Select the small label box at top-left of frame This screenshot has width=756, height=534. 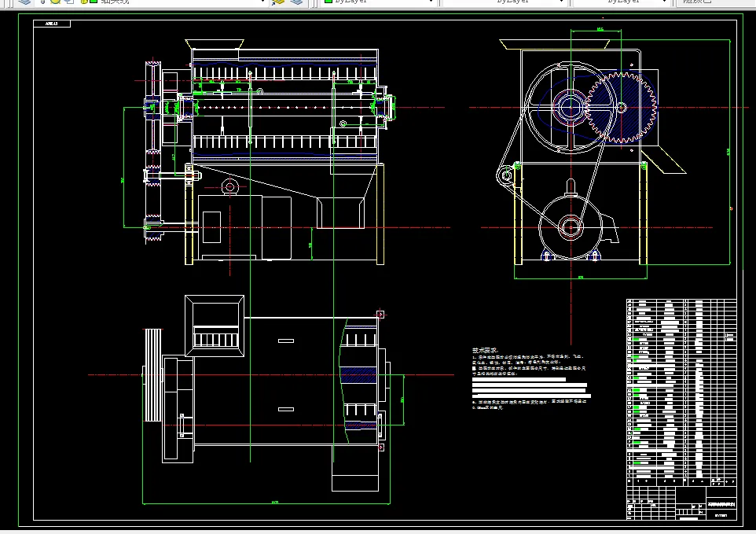(x=52, y=24)
